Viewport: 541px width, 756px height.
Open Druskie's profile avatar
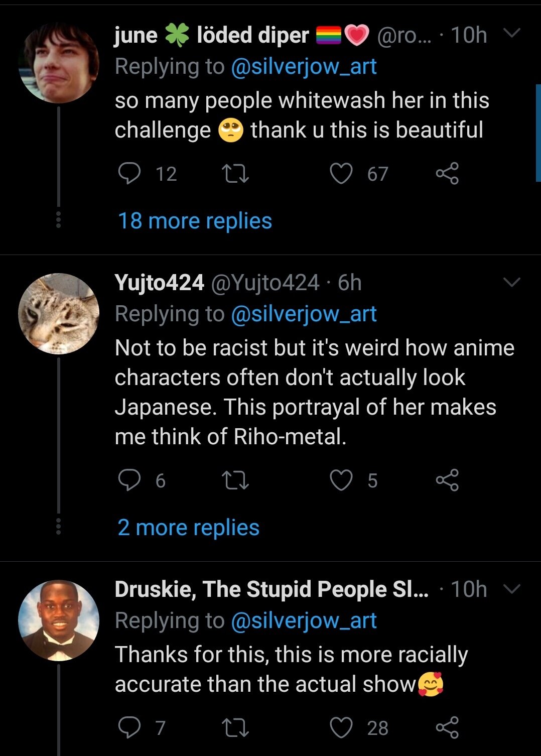point(59,620)
